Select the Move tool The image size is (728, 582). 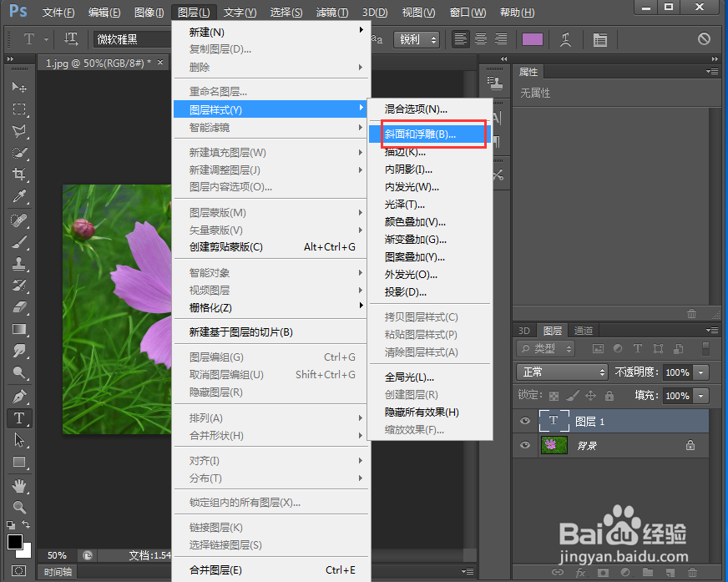tap(19, 87)
